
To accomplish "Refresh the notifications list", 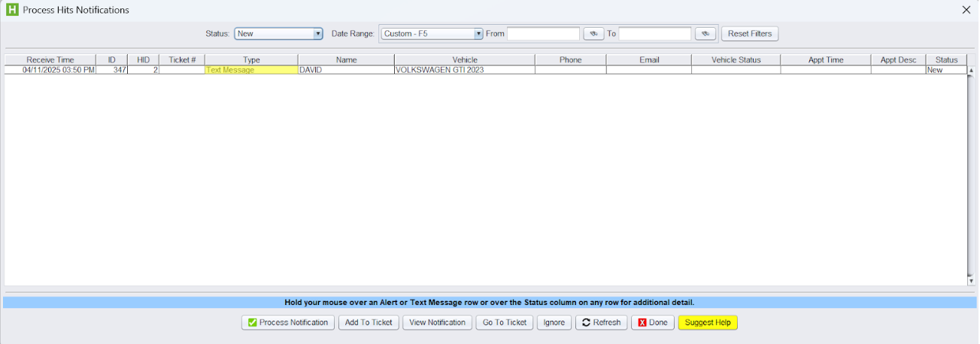I will pos(601,322).
